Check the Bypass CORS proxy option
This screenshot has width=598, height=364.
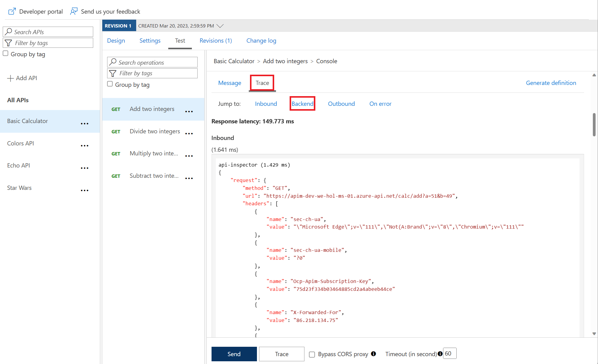coord(312,354)
